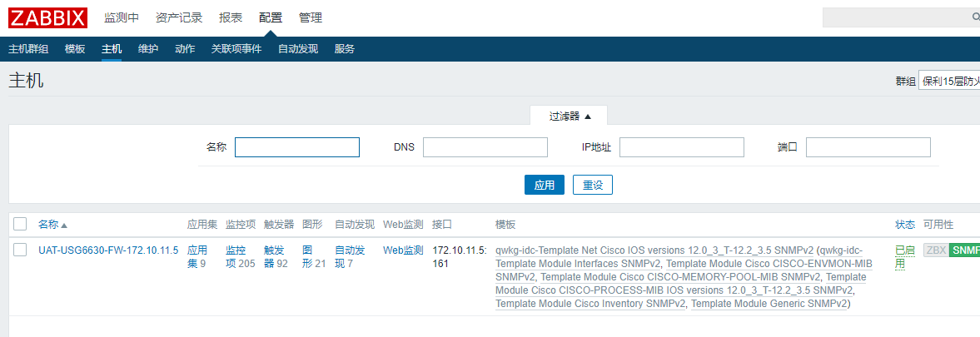Open 应用集 9 link
This screenshot has width=980, height=337.
[196, 256]
